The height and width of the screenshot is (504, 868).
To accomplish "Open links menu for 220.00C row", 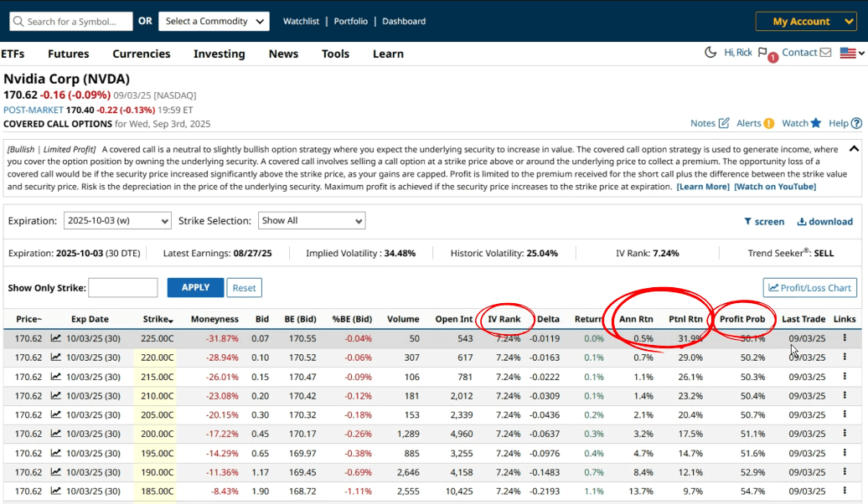I will (x=845, y=357).
